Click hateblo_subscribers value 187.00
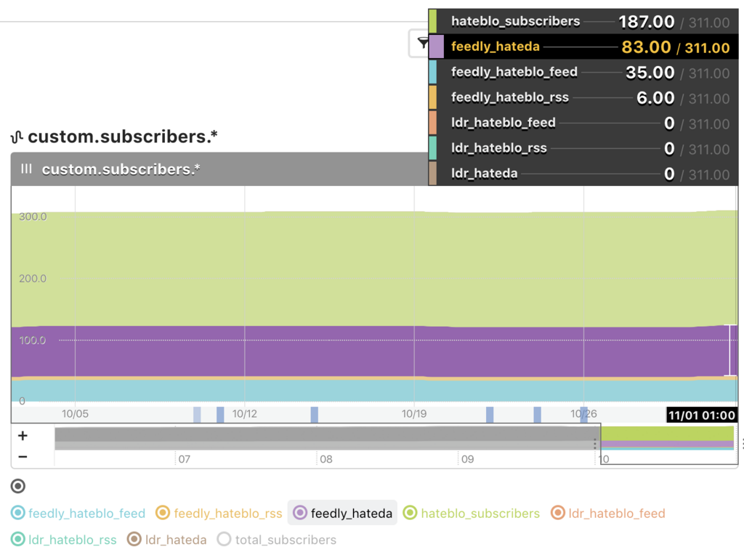 (646, 22)
